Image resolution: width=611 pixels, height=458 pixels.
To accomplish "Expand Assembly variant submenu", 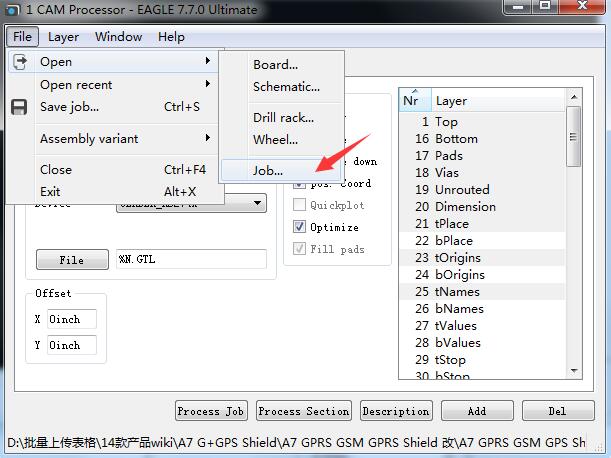I will [113, 138].
